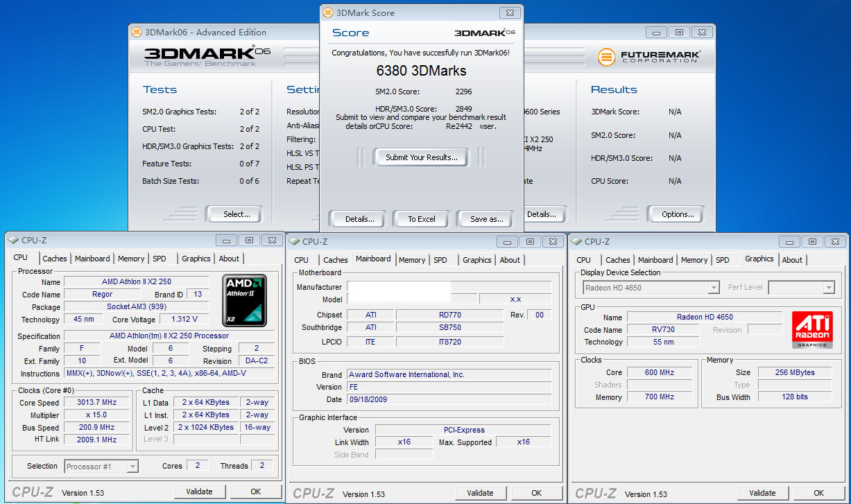Click the Chipset model field RD770

pyautogui.click(x=449, y=315)
